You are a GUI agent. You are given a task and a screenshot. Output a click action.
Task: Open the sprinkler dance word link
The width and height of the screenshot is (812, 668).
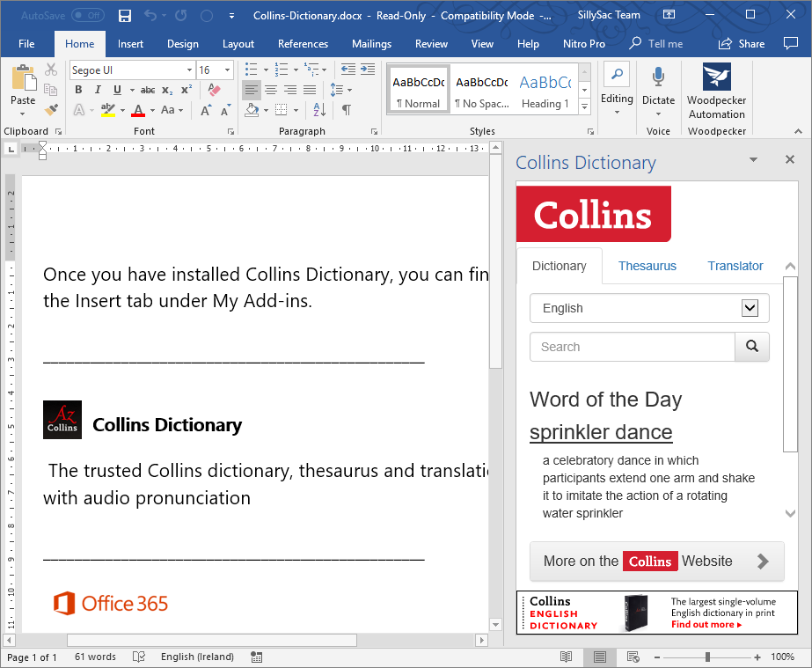point(601,432)
